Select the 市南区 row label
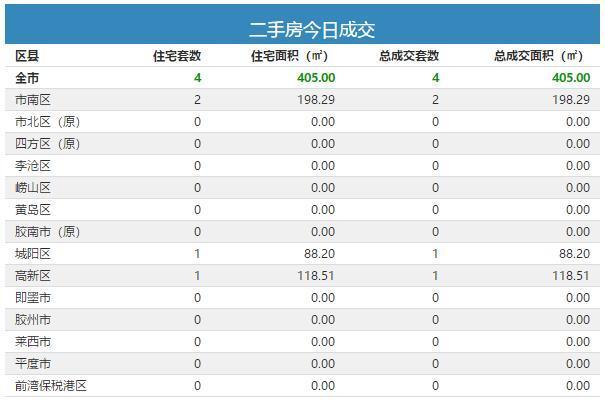The image size is (605, 400). (33, 100)
